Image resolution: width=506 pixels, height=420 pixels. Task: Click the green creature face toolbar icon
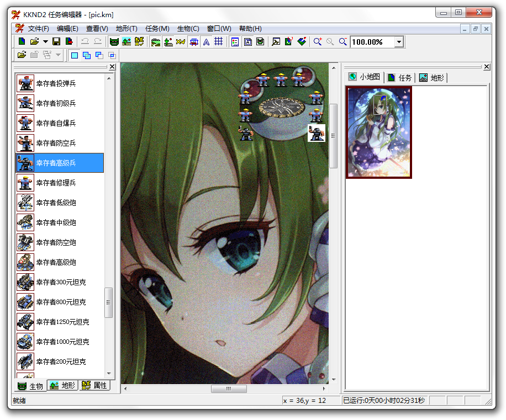click(114, 41)
